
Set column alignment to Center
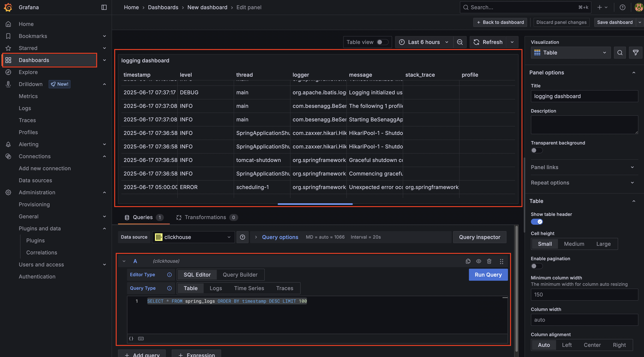(592, 345)
